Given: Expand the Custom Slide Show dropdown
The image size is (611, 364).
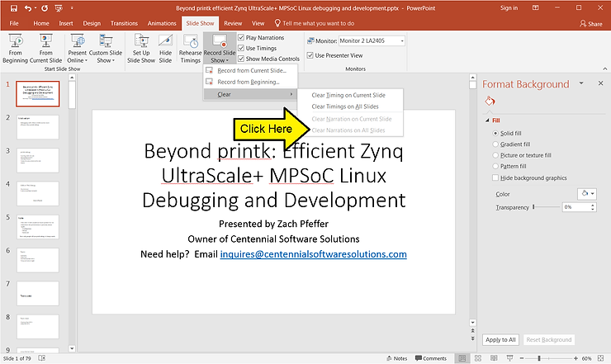Looking at the screenshot, I should (x=106, y=50).
